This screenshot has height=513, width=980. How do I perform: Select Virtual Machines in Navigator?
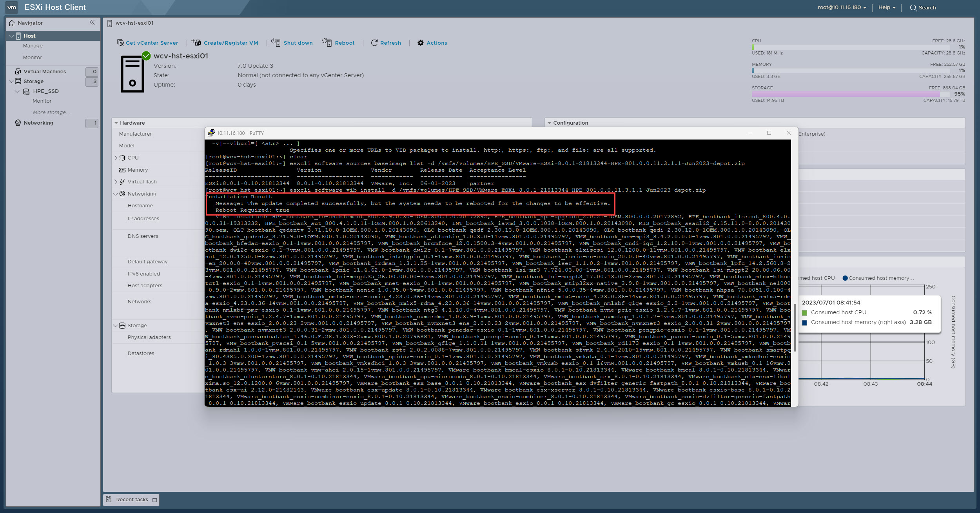(x=45, y=72)
